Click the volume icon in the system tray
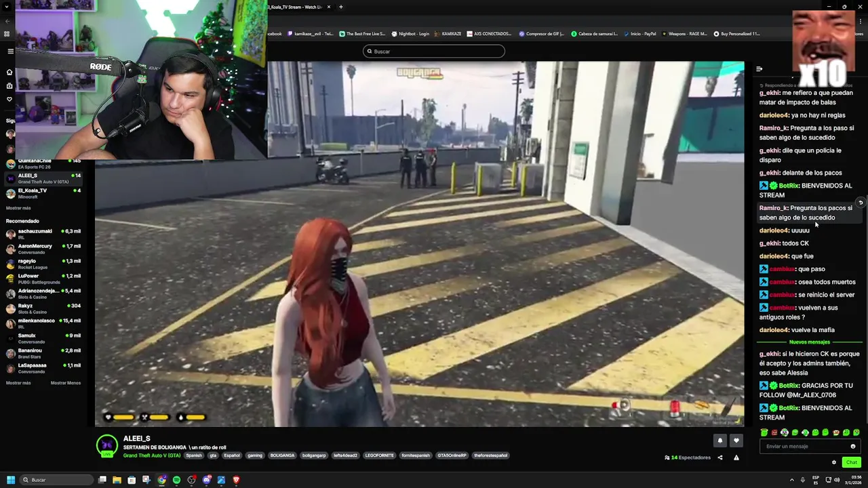868x488 pixels. (x=836, y=480)
